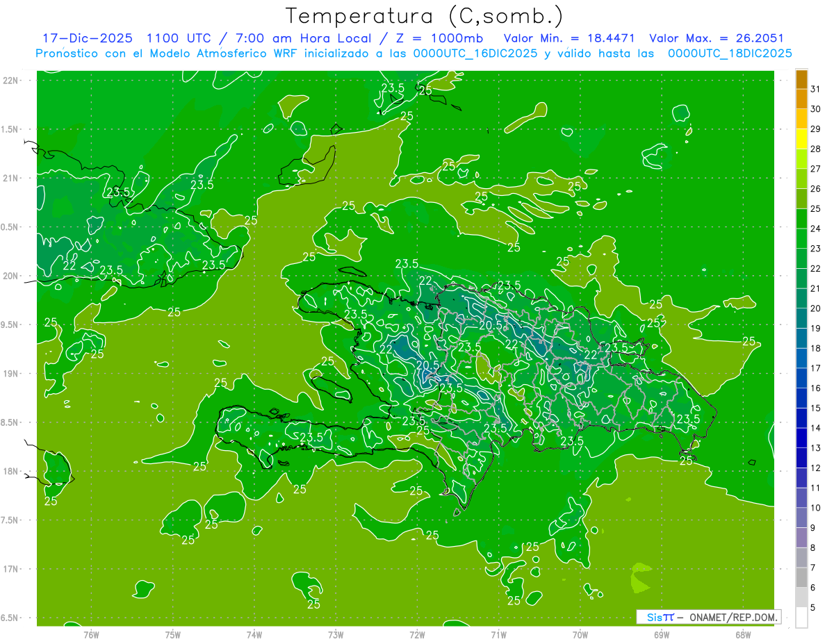Select valid-until time "0000UTC_18DIC2025"
This screenshot has height=644, width=834.
point(730,53)
